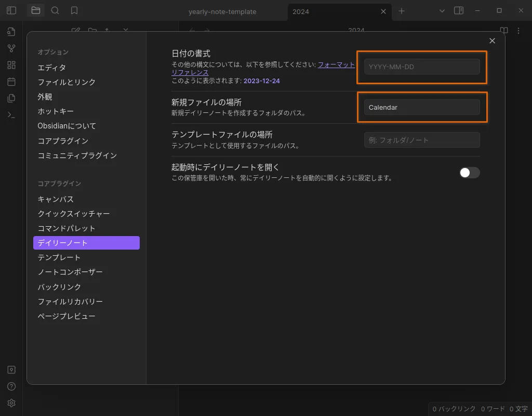Open the search magnifier in top bar
532x416 pixels.
[55, 10]
